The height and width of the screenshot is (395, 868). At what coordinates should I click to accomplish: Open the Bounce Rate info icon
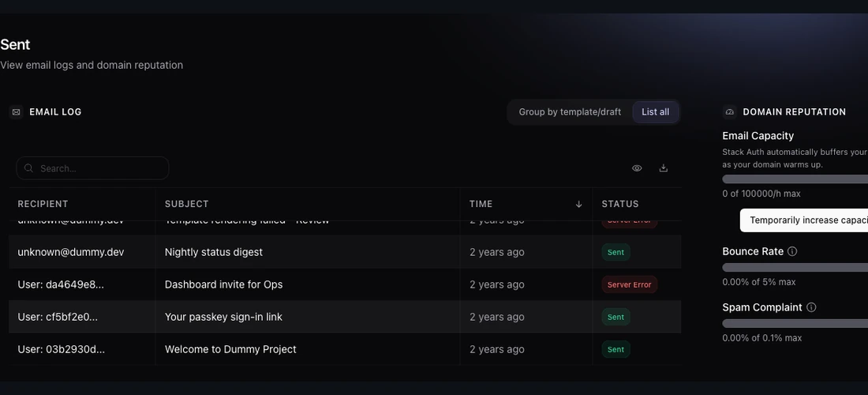click(792, 251)
